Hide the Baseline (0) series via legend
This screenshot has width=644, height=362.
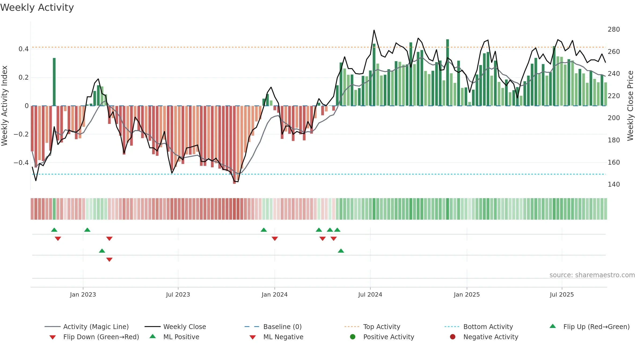point(273,327)
